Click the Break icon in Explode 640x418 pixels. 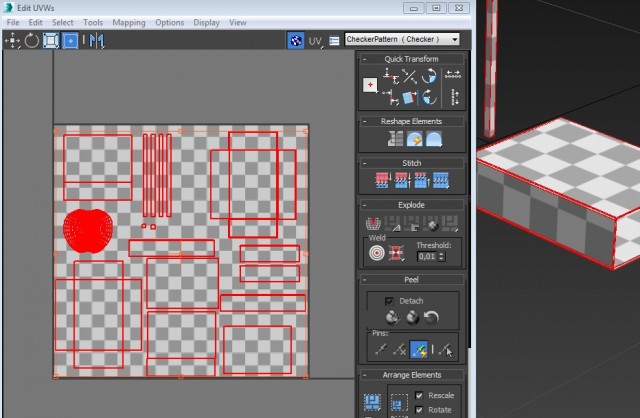click(373, 223)
